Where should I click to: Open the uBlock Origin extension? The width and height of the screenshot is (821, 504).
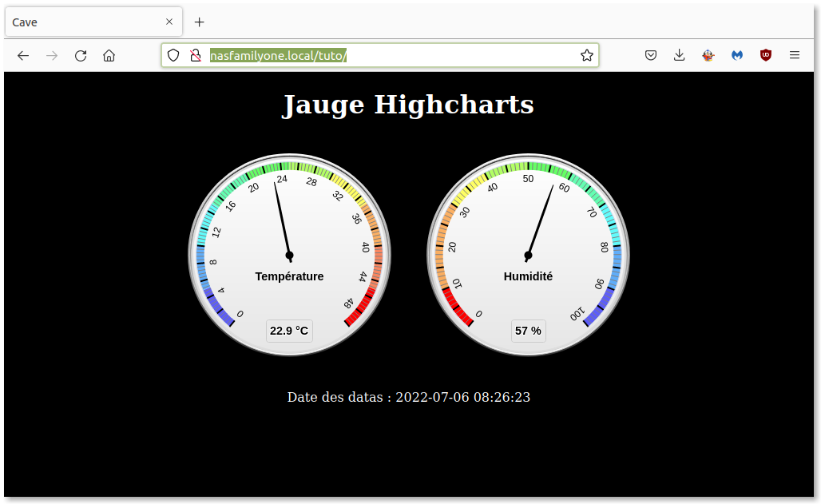click(766, 55)
